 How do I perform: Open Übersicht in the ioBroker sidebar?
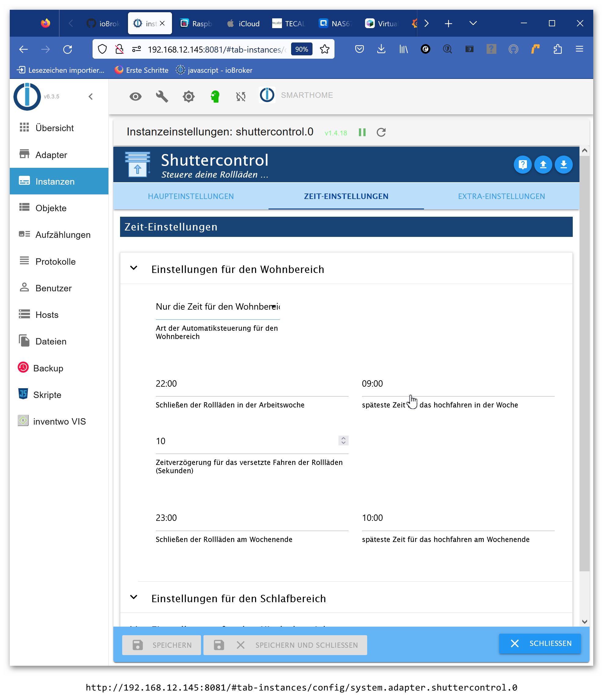[59, 128]
